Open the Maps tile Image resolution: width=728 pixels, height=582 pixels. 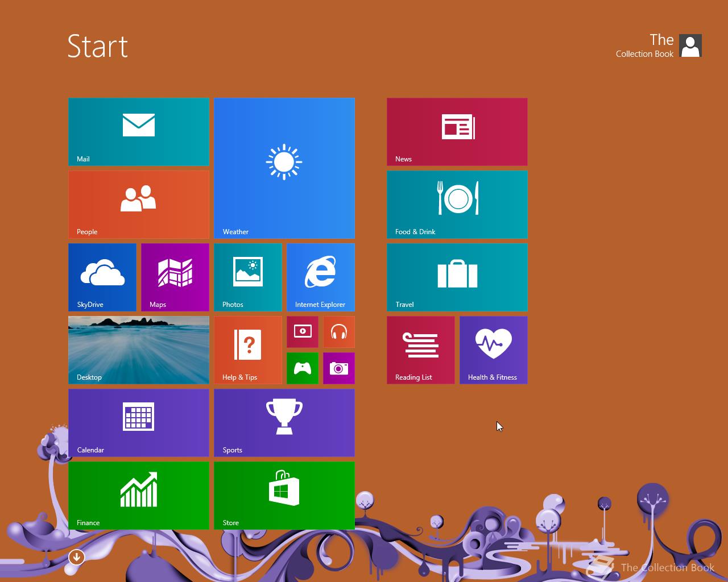(175, 277)
